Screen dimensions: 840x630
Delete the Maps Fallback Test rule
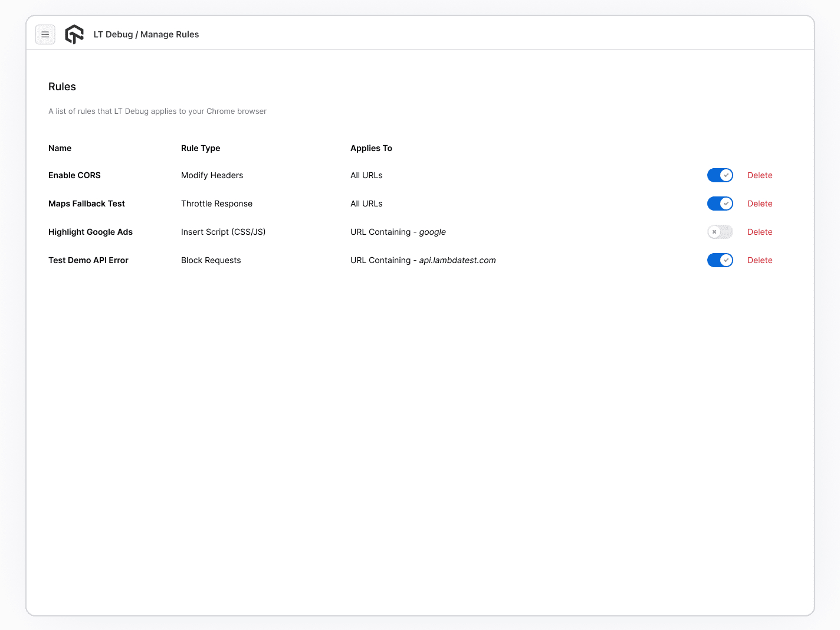(x=759, y=204)
